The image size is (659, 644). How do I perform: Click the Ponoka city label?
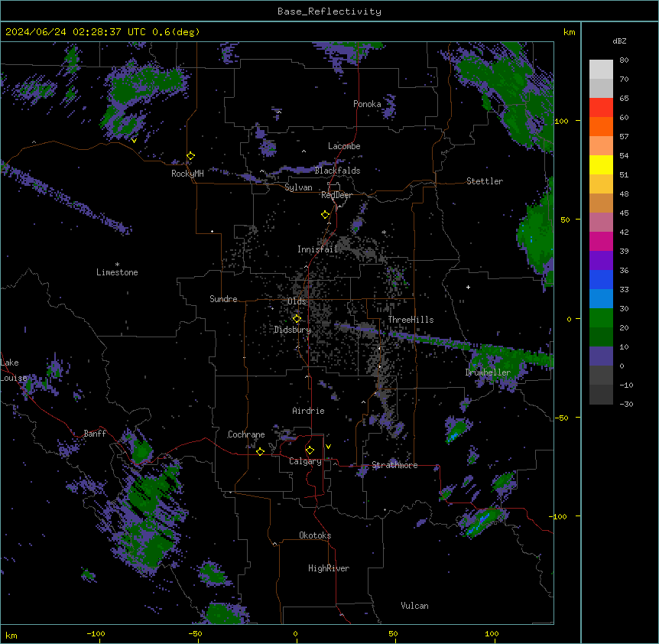pyautogui.click(x=367, y=104)
